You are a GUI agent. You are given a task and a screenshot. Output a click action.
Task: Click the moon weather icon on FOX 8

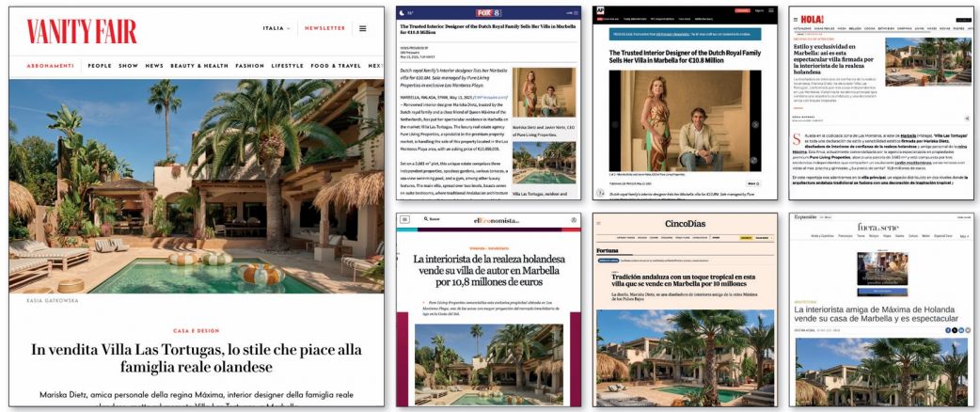pyautogui.click(x=403, y=12)
